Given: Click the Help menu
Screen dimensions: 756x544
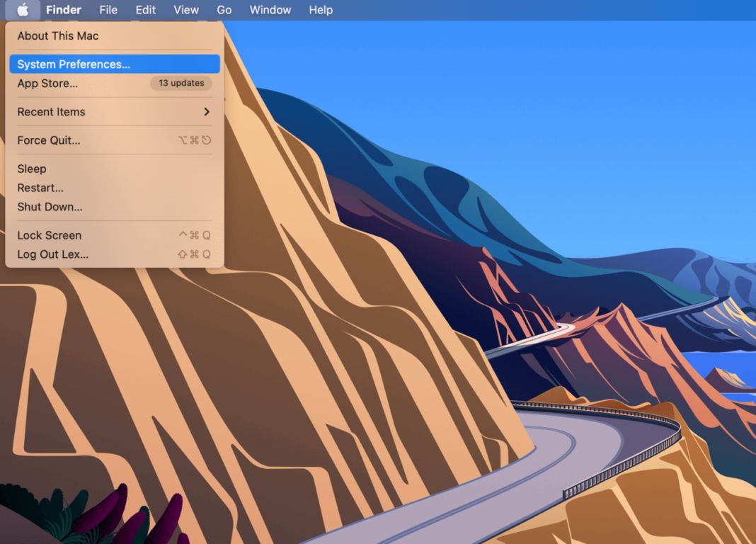Looking at the screenshot, I should point(321,10).
